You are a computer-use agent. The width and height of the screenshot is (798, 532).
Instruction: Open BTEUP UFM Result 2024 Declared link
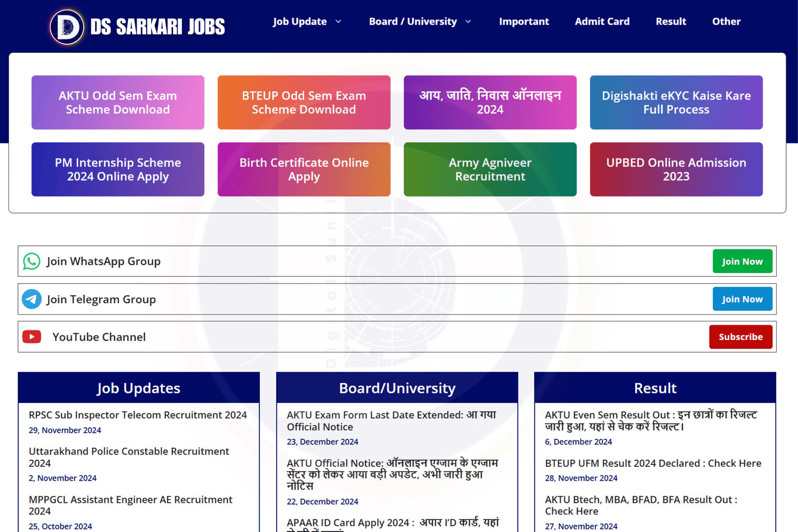pos(653,463)
